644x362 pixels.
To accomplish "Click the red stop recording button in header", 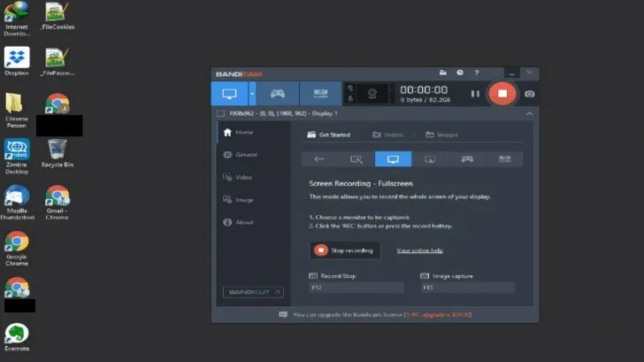I will click(x=502, y=93).
